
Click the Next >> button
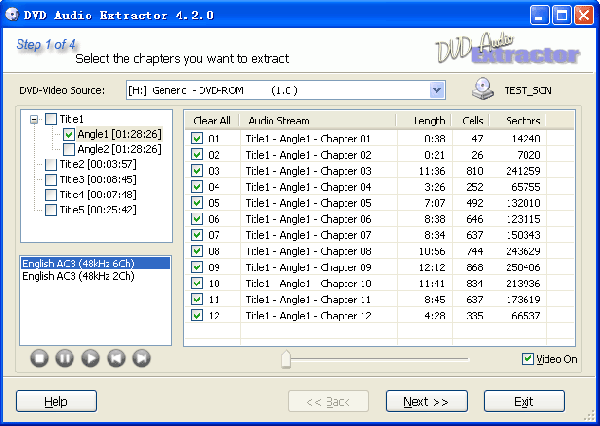pyautogui.click(x=427, y=402)
